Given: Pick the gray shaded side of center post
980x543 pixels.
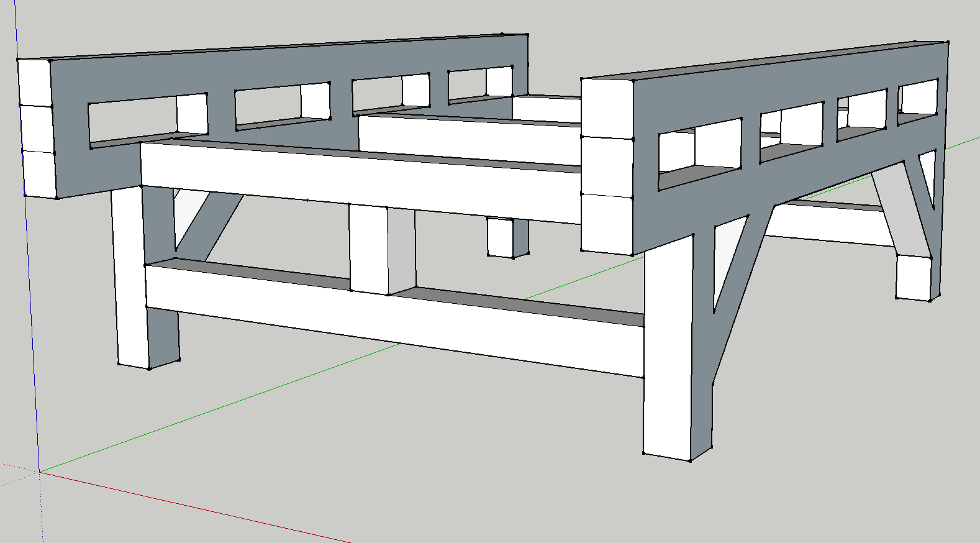Looking at the screenshot, I should tap(401, 249).
